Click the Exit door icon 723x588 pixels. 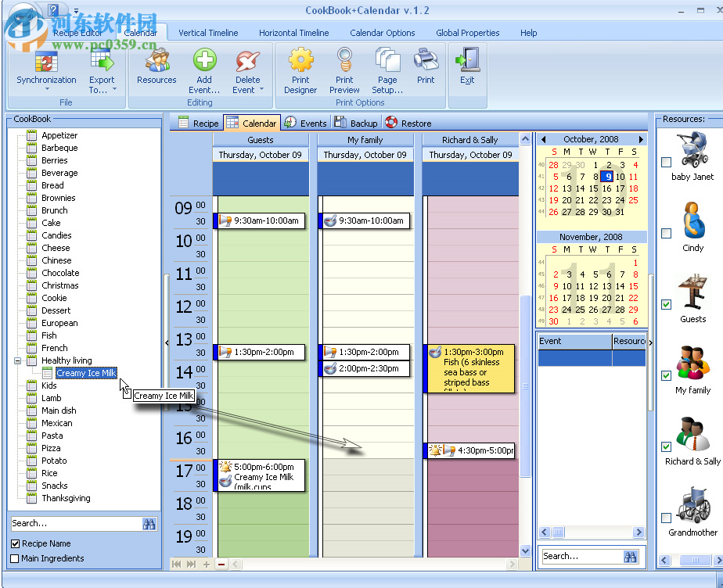coord(468,60)
